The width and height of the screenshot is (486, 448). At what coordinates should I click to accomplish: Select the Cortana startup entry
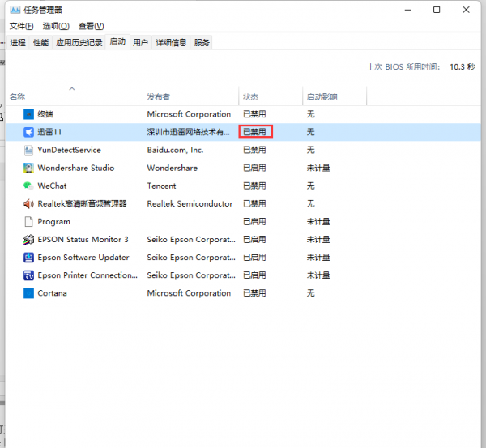coord(52,293)
